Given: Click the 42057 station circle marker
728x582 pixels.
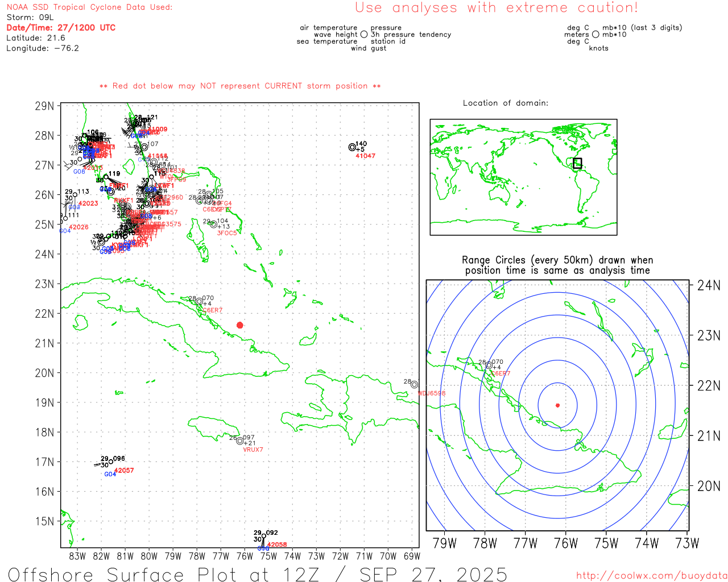Looking at the screenshot, I should pyautogui.click(x=110, y=462).
